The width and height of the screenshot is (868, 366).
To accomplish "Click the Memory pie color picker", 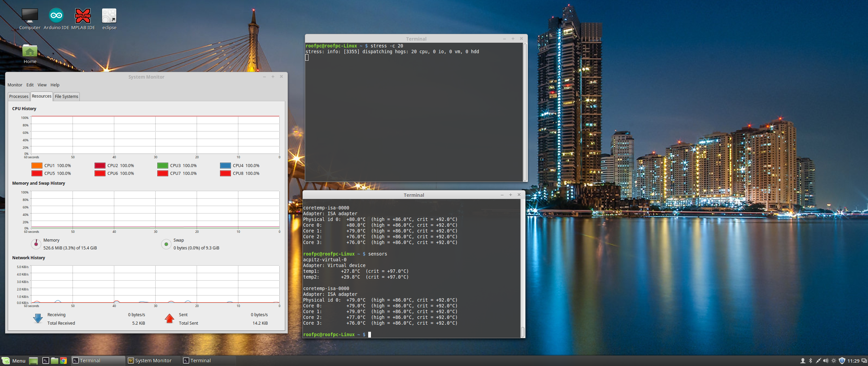I will click(36, 244).
